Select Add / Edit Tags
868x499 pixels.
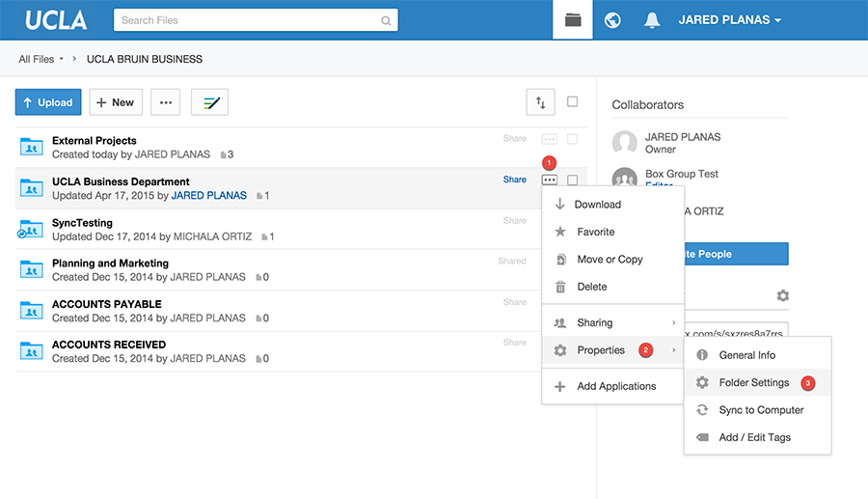757,437
